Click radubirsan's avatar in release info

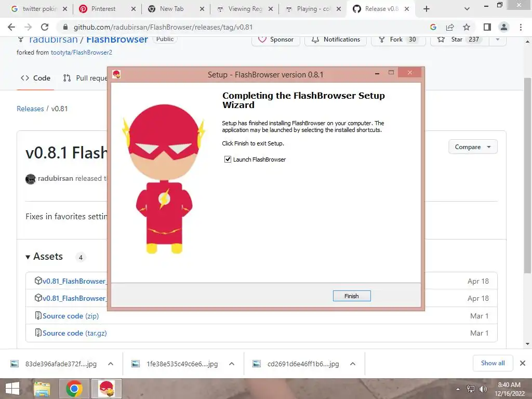coord(31,179)
